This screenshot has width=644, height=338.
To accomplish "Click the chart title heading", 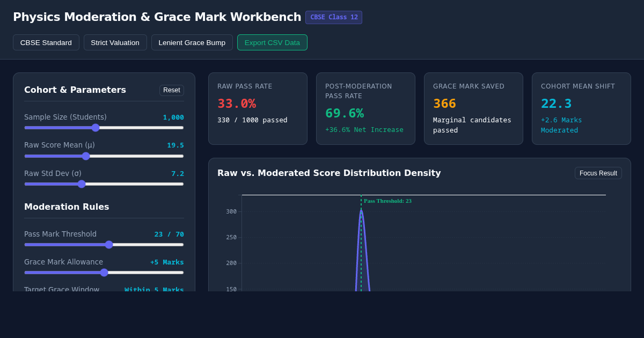I will [329, 173].
